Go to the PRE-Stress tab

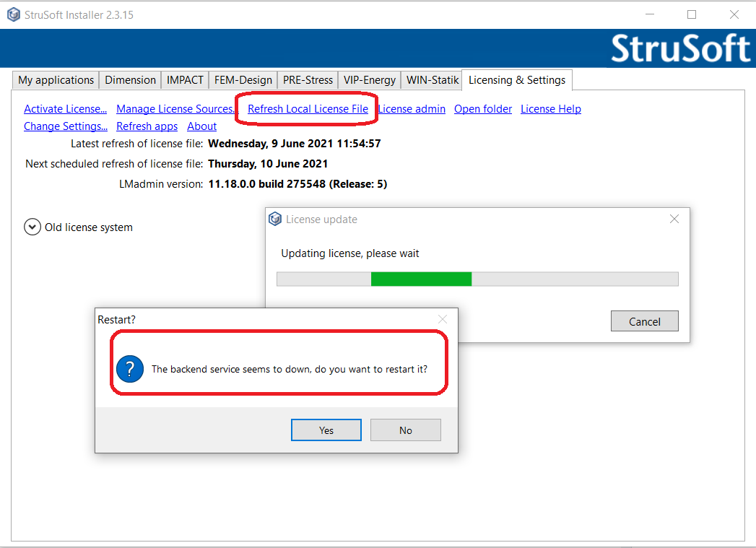coord(308,80)
